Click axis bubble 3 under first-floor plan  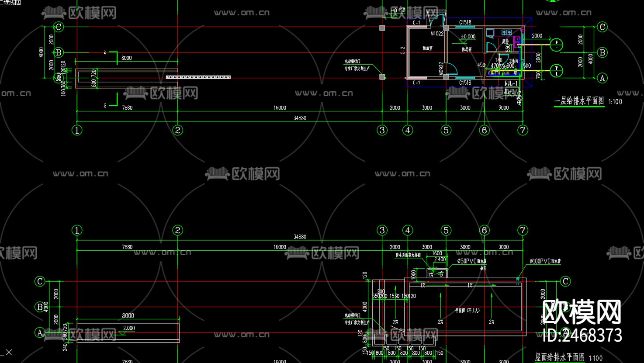click(382, 130)
